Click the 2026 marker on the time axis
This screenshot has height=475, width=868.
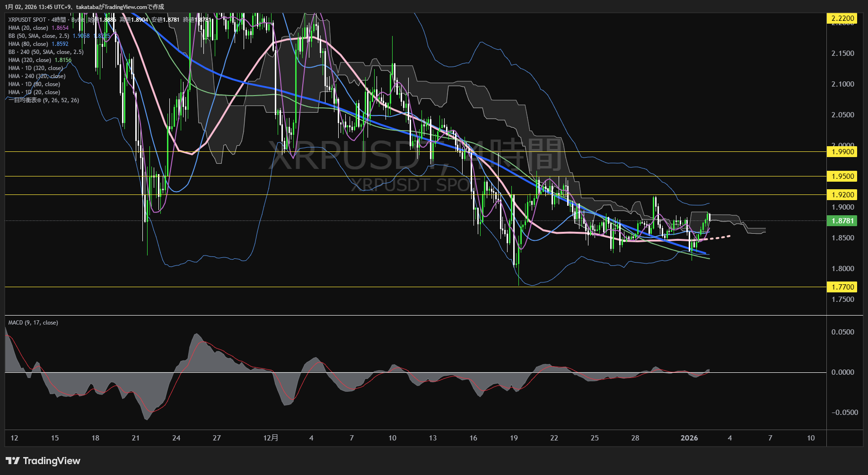coord(689,438)
